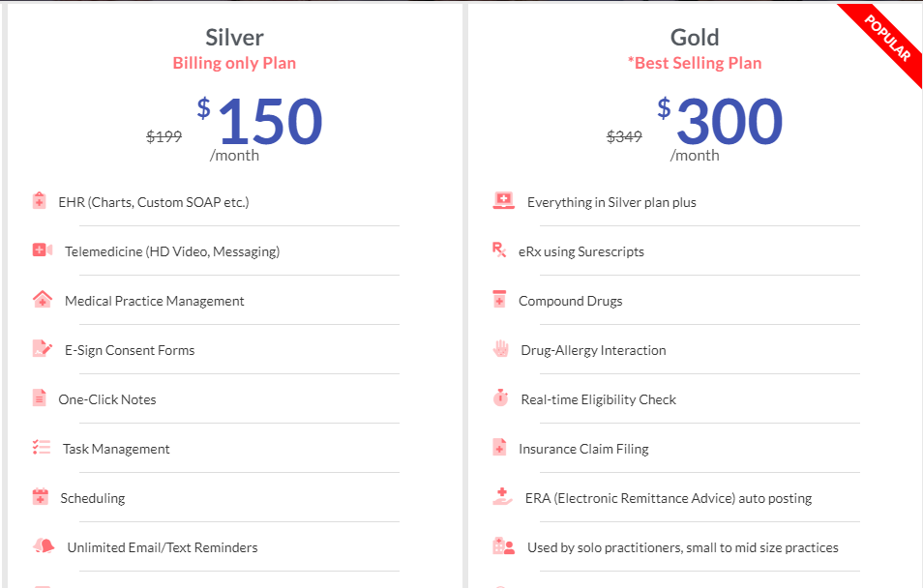Click the Scheduling calendar icon
923x588 pixels.
click(x=40, y=497)
